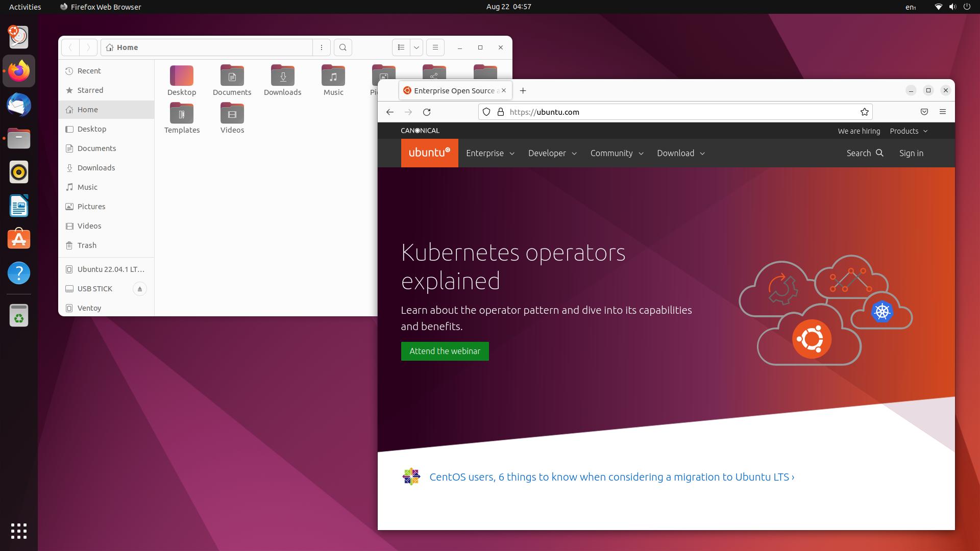This screenshot has width=980, height=551.
Task: Select the Home location in file manager
Action: click(86, 109)
